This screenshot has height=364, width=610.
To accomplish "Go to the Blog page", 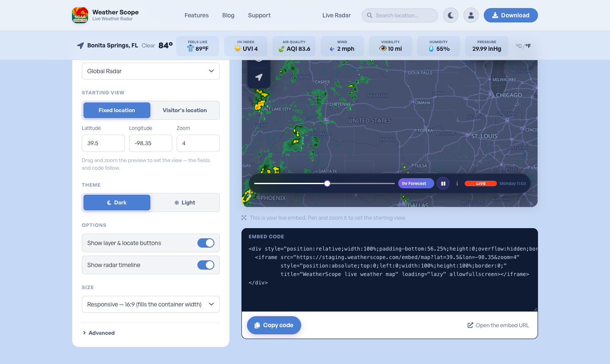I will tap(228, 15).
